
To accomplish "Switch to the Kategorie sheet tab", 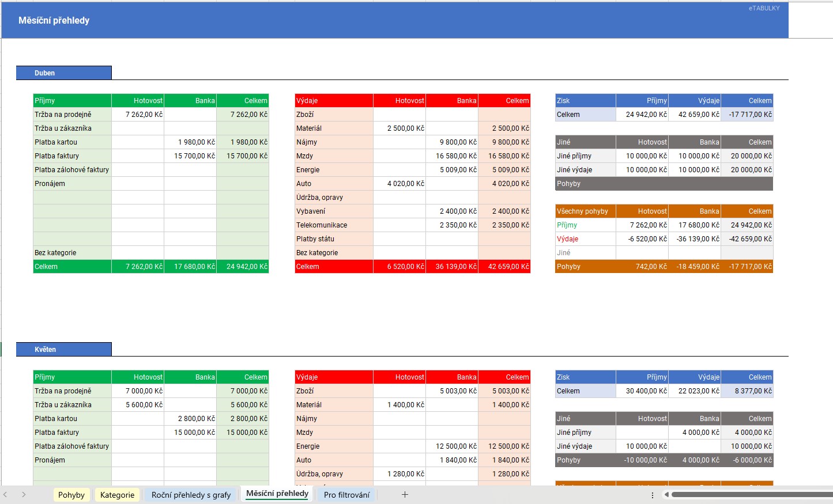I will pos(117,495).
